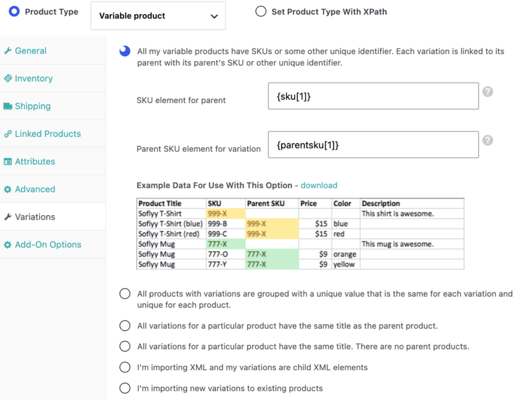Open the Add-On Options tab
Image resolution: width=532 pixels, height=400 pixels.
[52, 245]
